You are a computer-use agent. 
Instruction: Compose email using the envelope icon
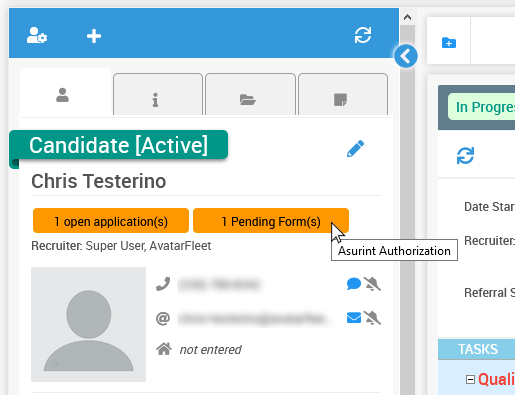click(x=354, y=318)
